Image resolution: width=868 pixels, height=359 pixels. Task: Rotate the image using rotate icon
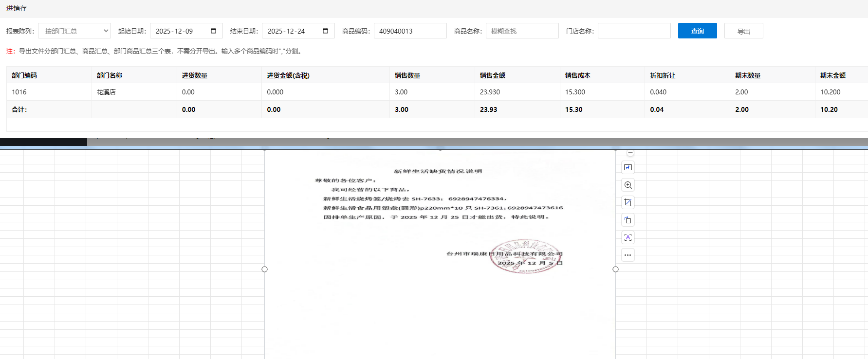[628, 220]
